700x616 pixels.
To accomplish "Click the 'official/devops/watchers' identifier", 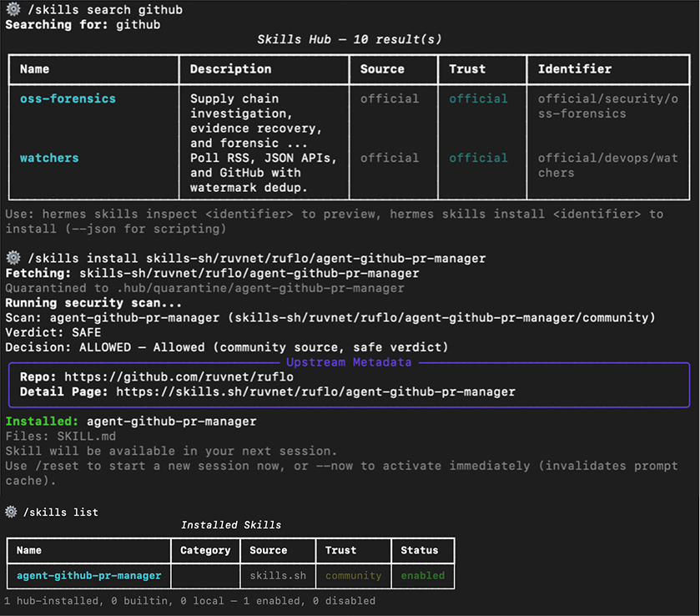I will click(x=607, y=165).
